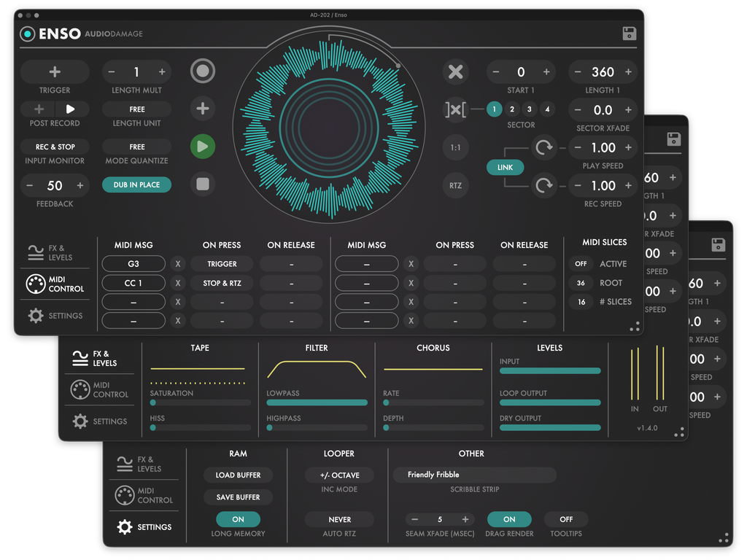The image size is (747, 560).
Task: Open Settings tab in front window
Action: (x=55, y=316)
